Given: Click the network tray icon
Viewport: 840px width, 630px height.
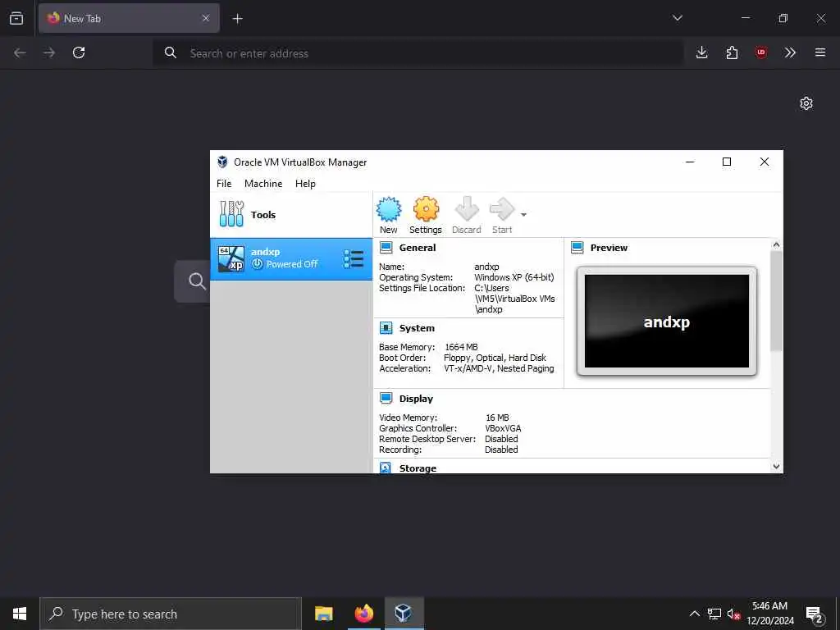Looking at the screenshot, I should [x=714, y=614].
